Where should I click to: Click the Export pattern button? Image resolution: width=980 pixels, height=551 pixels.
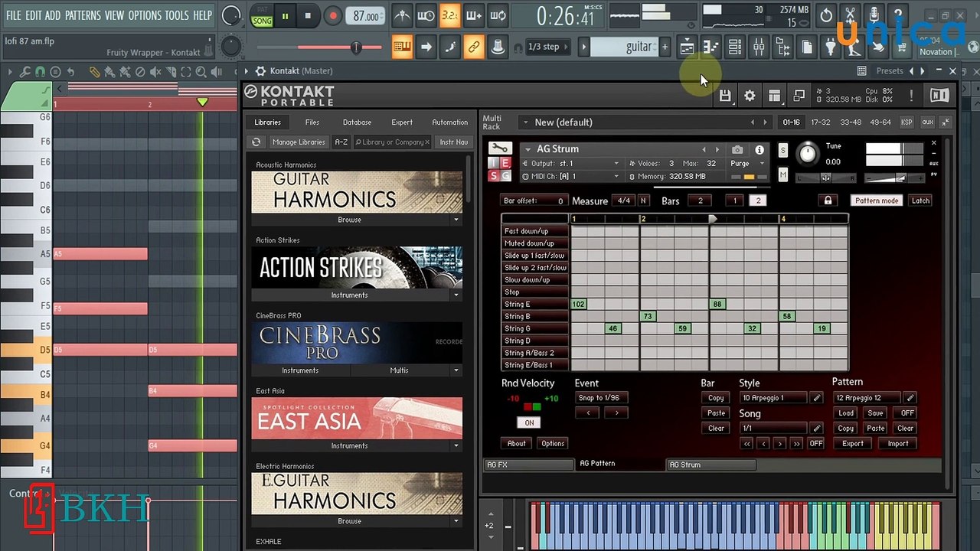click(853, 444)
